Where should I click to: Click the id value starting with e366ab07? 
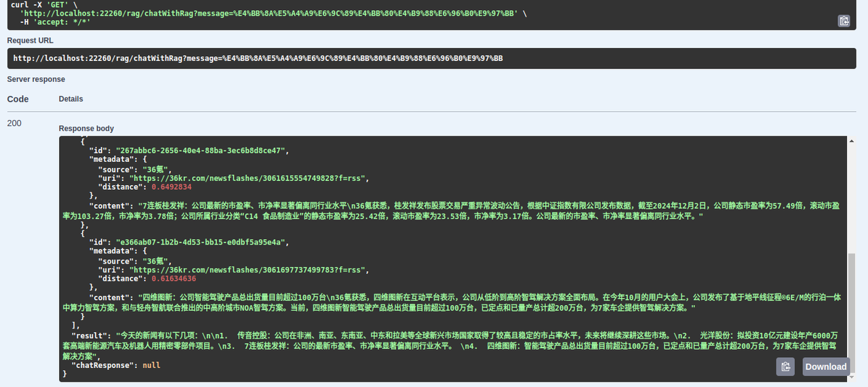coord(203,242)
